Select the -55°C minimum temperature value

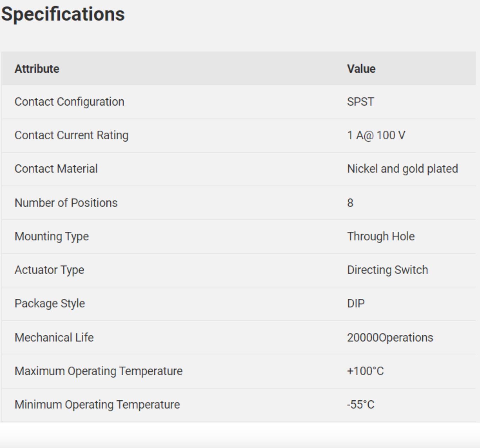361,404
